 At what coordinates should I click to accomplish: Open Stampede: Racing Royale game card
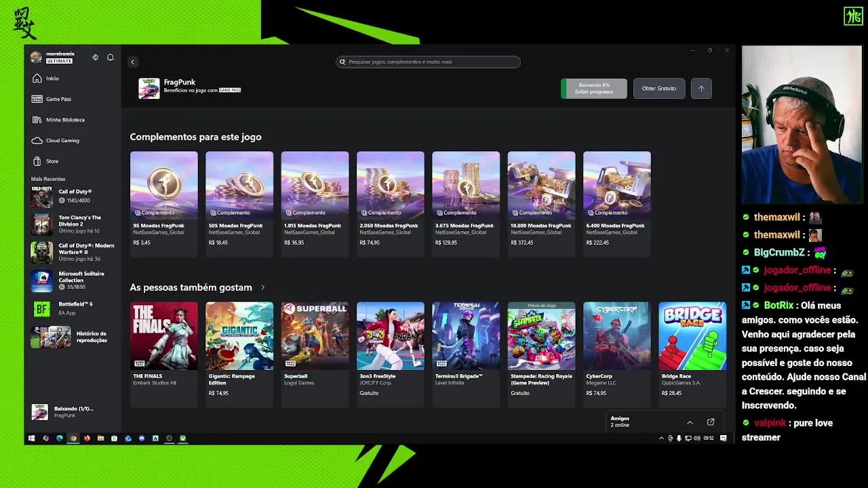pos(541,354)
